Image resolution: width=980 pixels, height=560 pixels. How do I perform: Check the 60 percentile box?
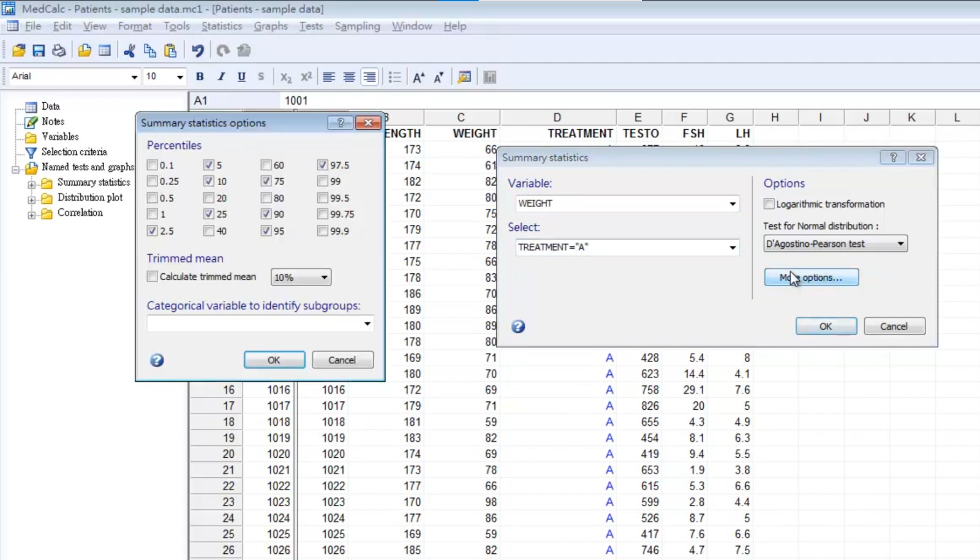[266, 165]
